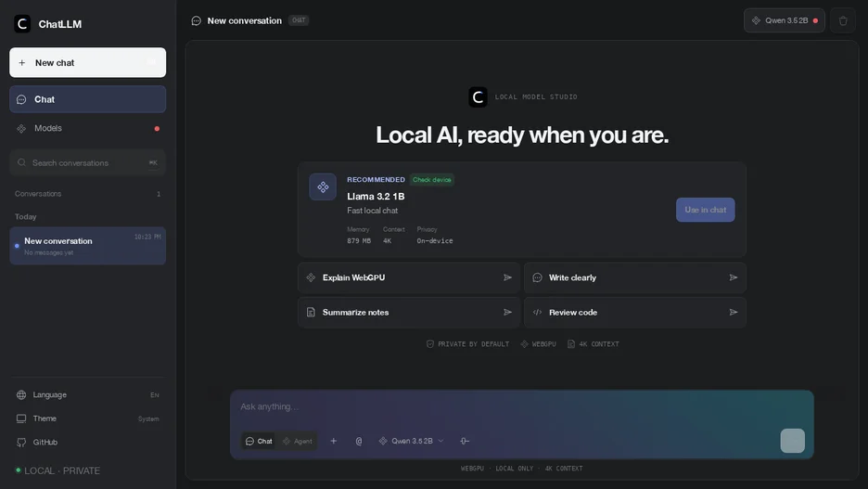The image size is (868, 489).
Task: Open the GitHub link in sidebar
Action: pyautogui.click(x=87, y=442)
